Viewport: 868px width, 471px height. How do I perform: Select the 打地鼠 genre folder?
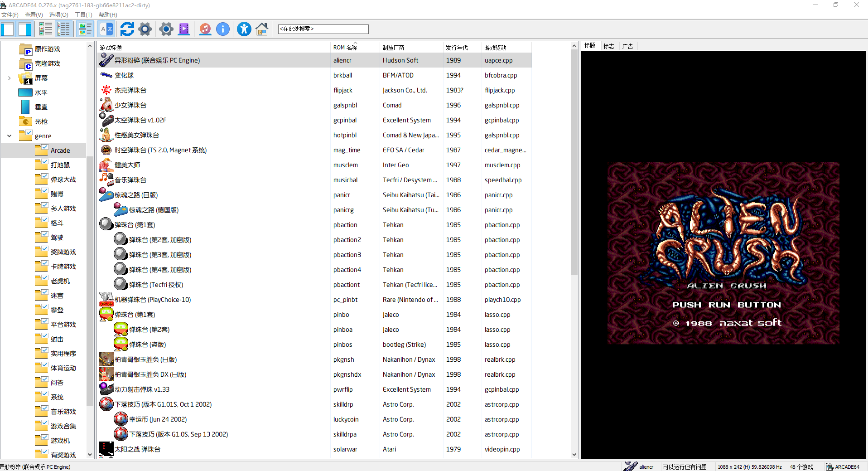pos(53,165)
